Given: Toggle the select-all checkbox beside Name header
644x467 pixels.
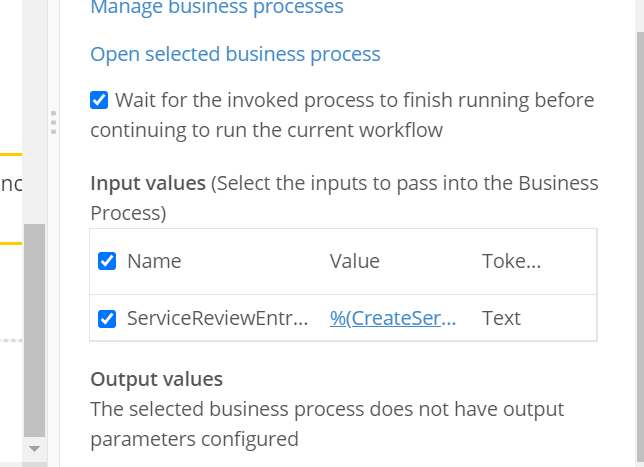Looking at the screenshot, I should [107, 261].
